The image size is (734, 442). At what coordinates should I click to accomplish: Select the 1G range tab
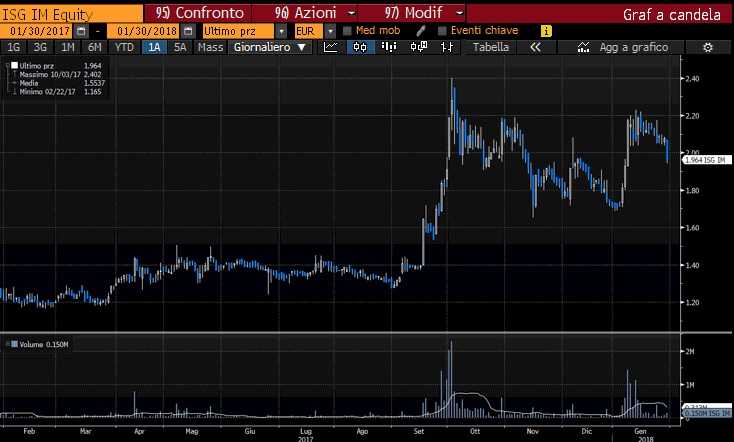pyautogui.click(x=14, y=47)
